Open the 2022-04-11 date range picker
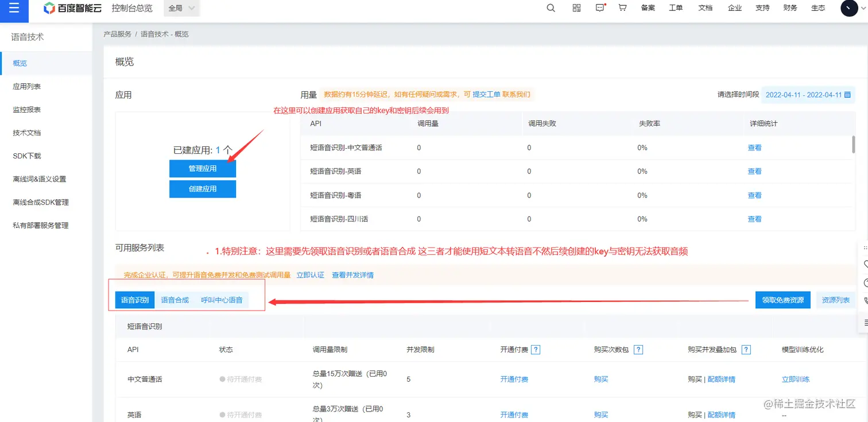This screenshot has width=868, height=422. [x=808, y=95]
